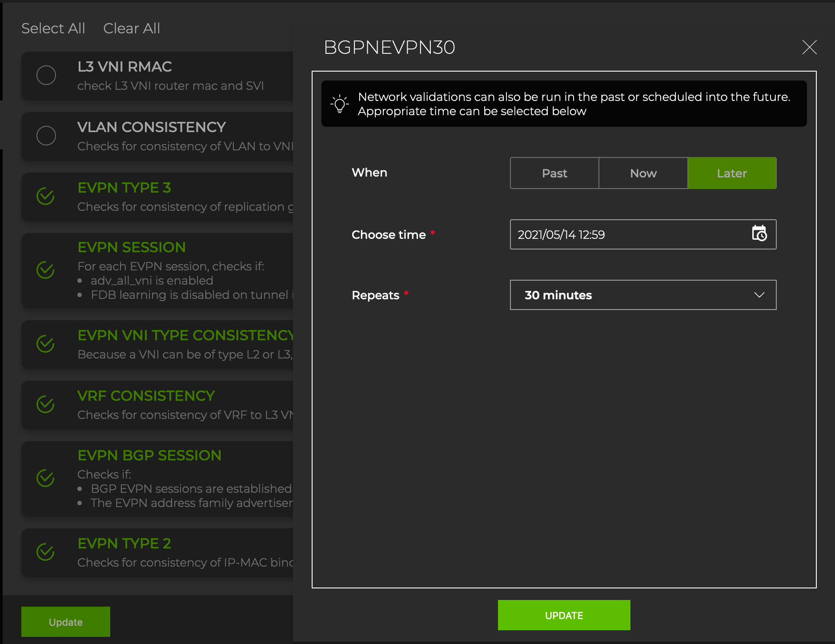835x644 pixels.
Task: Select the Now timing option
Action: (x=643, y=173)
